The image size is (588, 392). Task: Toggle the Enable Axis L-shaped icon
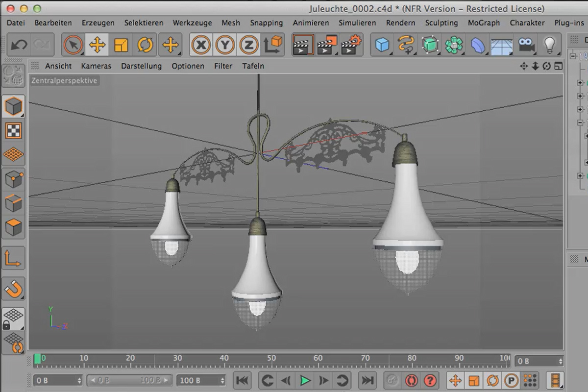coord(13,258)
